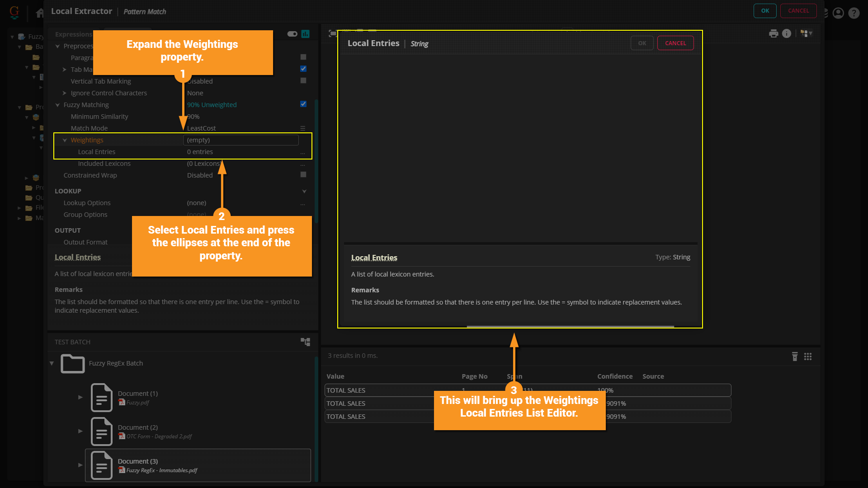Click the home icon in title bar
Viewport: 868px width, 488px height.
40,13
